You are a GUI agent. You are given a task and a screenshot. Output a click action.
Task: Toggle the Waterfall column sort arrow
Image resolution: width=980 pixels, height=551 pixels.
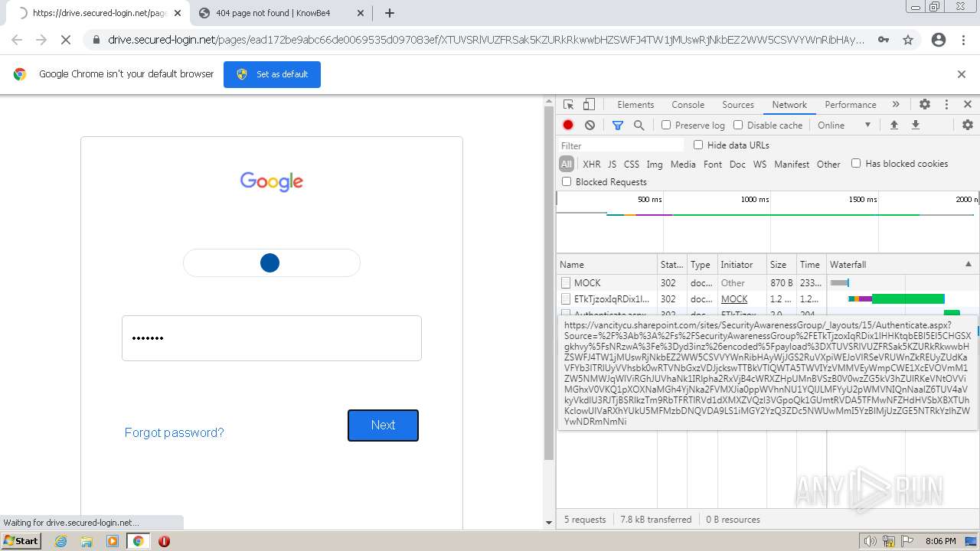968,264
